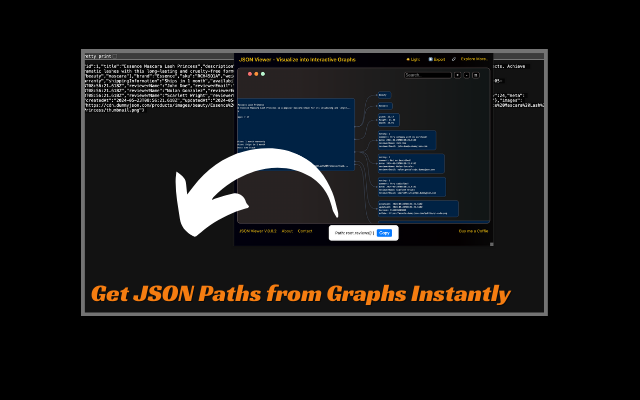640x400 pixels.
Task: Click the green dot in the graph window
Action: 263,74
